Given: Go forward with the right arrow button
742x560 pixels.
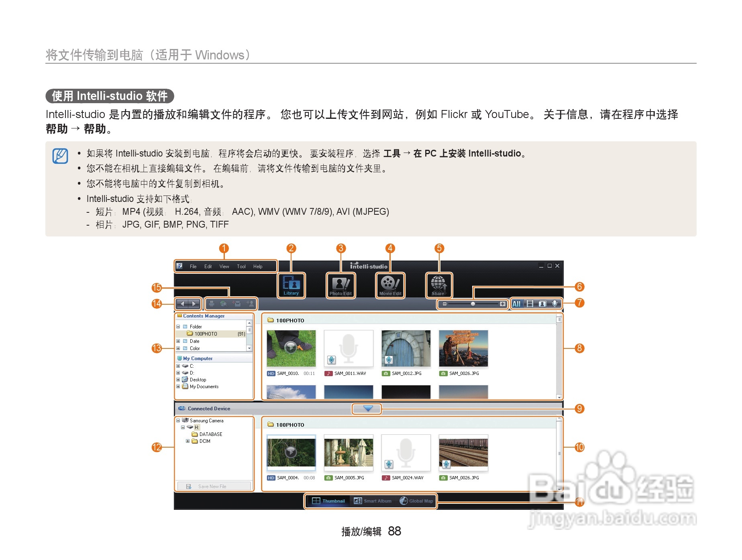Looking at the screenshot, I should pos(194,304).
